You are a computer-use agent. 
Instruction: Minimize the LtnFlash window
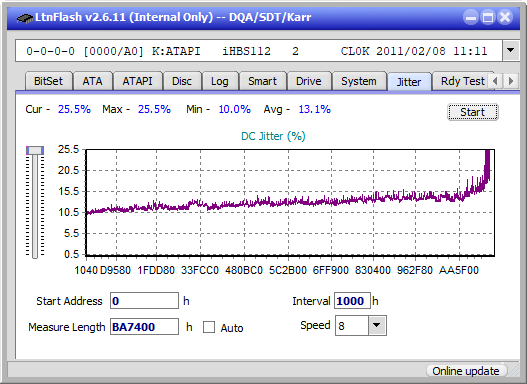click(471, 17)
